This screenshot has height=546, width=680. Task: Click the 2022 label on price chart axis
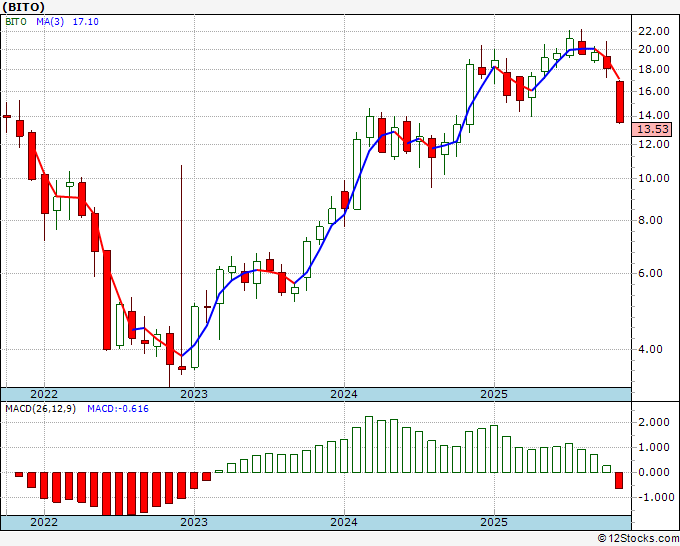tap(44, 394)
